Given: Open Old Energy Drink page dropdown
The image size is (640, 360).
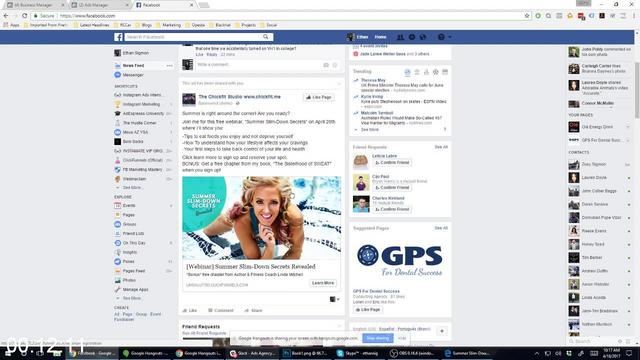Looking at the screenshot, I should pyautogui.click(x=628, y=127).
